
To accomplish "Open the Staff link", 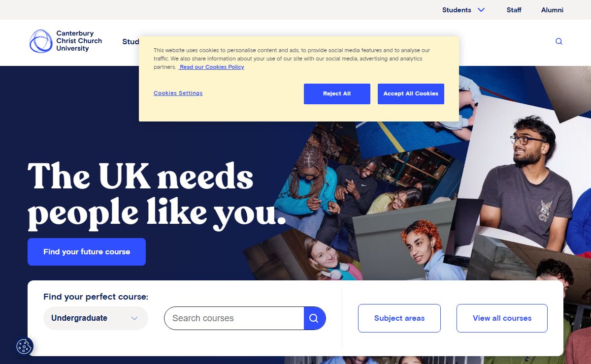I will [514, 10].
